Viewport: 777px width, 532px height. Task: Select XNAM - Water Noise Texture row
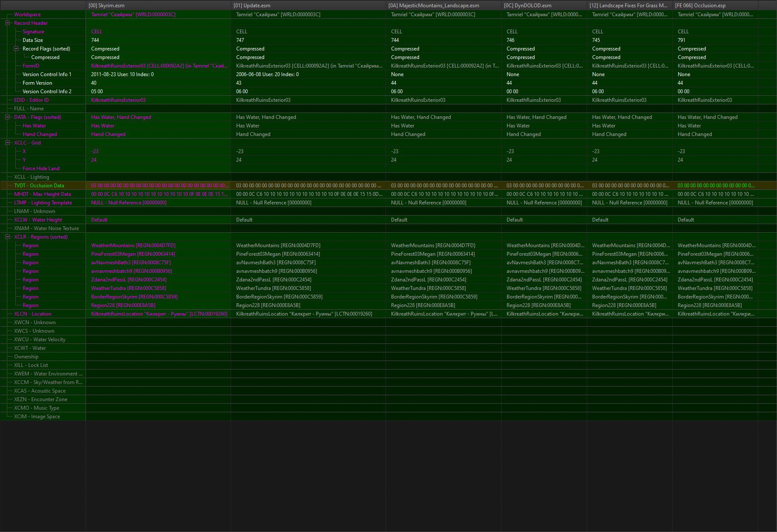[46, 228]
